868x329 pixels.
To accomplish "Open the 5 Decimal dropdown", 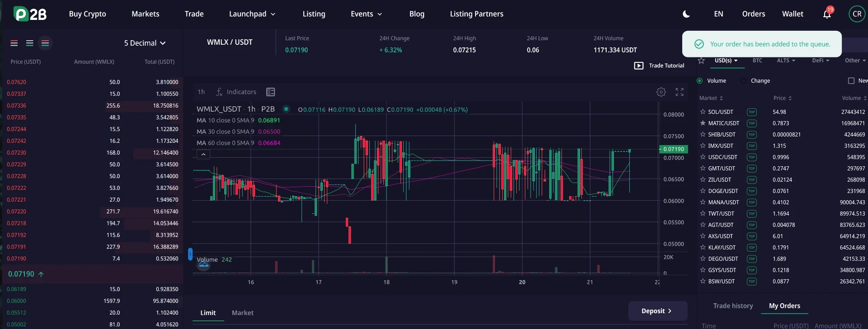I will pos(145,43).
